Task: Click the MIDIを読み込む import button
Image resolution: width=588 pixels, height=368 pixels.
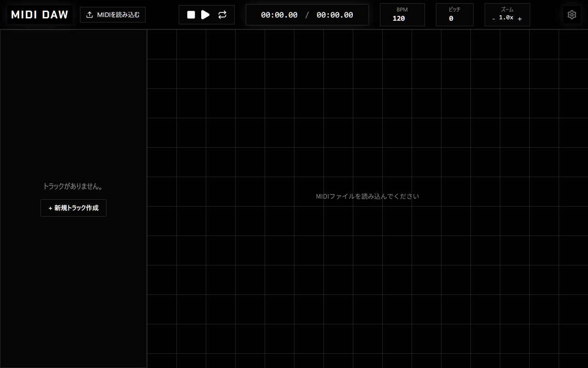Action: click(113, 15)
